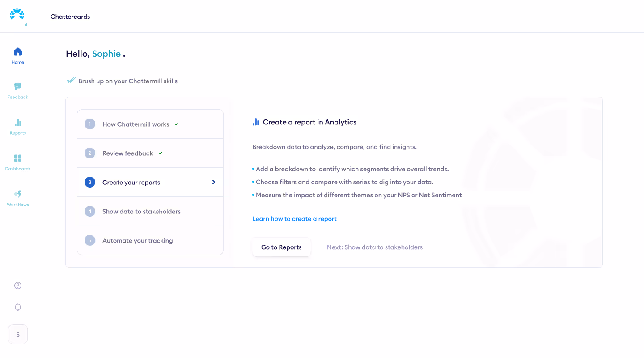This screenshot has width=644, height=358.
Task: Select Review feedback step
Action: click(x=150, y=153)
